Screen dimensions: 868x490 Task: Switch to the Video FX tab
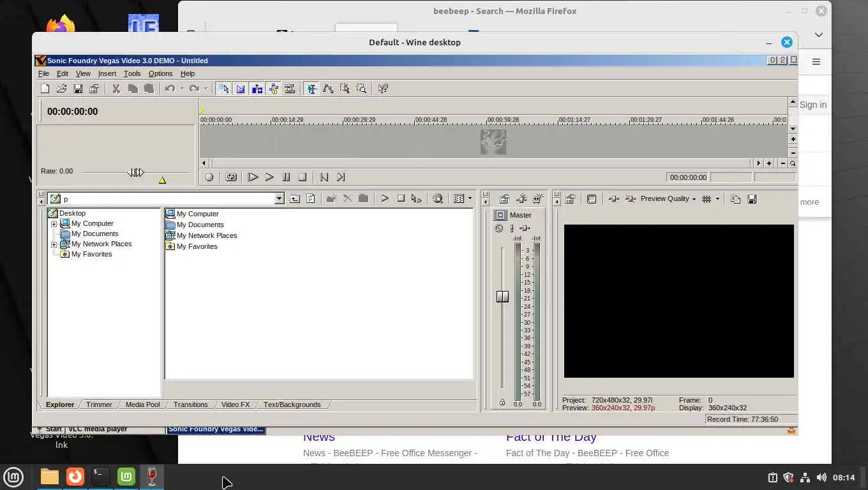[x=236, y=405]
